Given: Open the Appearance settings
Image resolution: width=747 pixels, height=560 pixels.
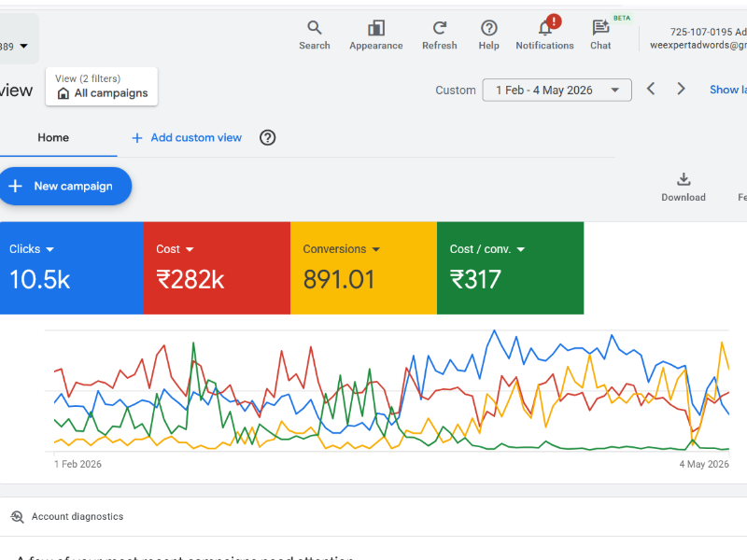Looking at the screenshot, I should (x=376, y=35).
